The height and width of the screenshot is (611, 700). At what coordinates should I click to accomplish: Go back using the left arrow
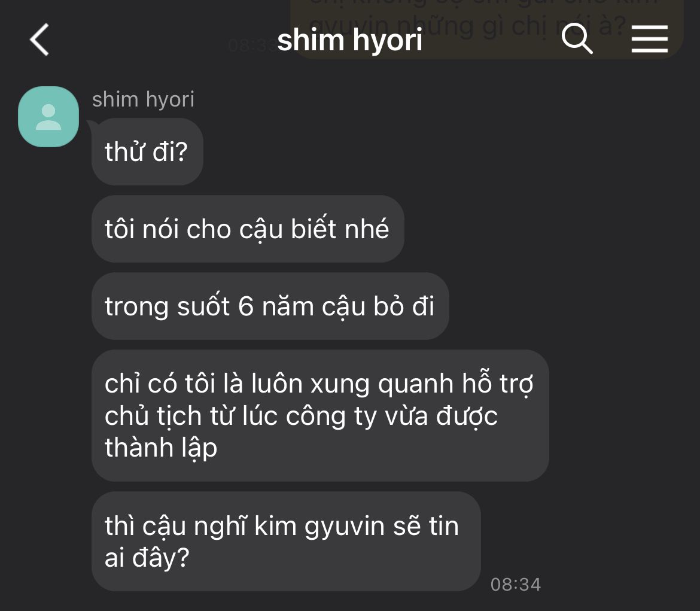[39, 39]
